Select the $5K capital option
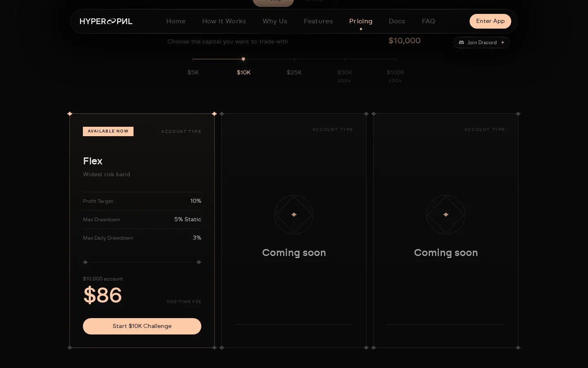 coord(193,72)
